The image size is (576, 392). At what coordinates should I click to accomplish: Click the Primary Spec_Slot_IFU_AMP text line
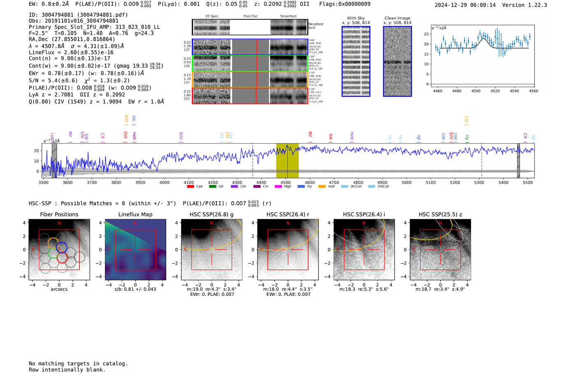[95, 27]
